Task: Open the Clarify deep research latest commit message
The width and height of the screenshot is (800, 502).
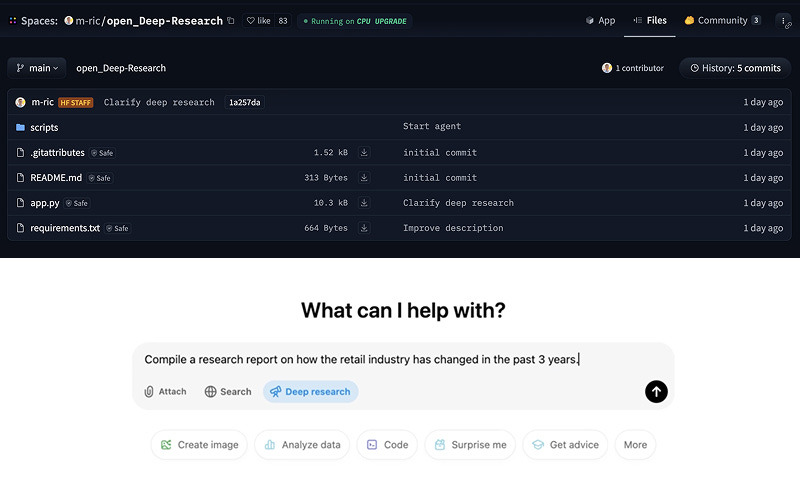Action: coord(159,102)
